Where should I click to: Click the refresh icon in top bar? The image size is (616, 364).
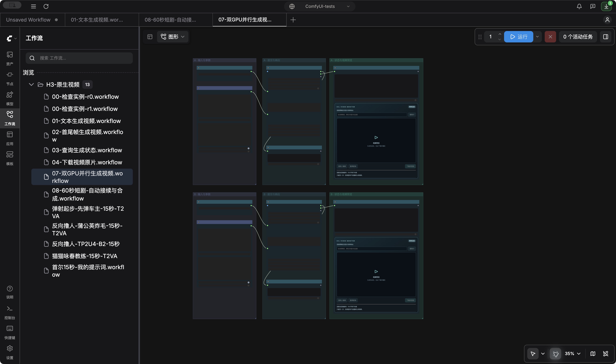click(46, 6)
